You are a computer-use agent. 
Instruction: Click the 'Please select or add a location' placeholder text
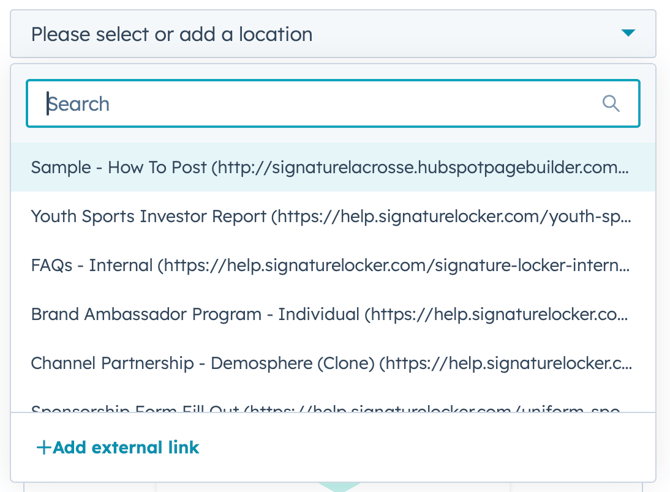[171, 34]
